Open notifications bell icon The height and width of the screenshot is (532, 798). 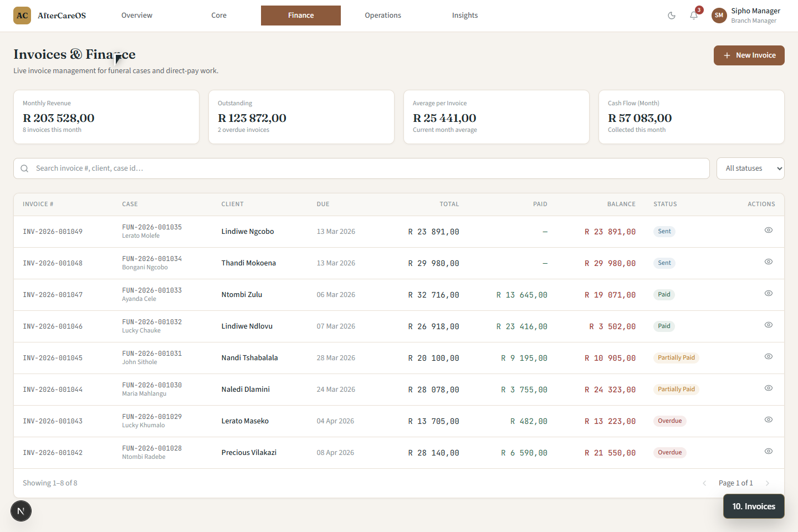click(694, 16)
